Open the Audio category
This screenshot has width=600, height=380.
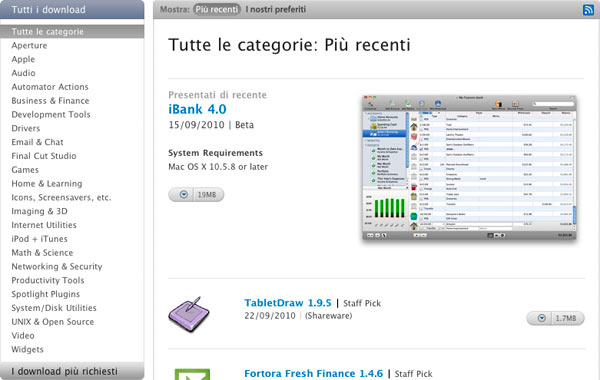[x=23, y=73]
